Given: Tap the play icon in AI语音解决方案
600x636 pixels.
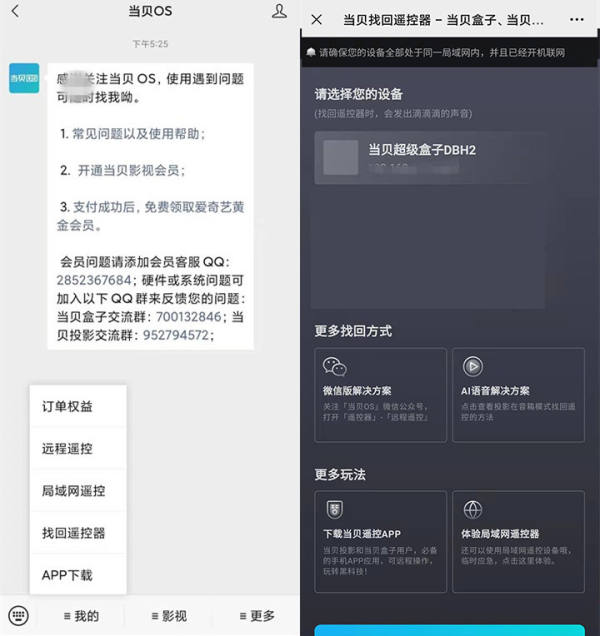Looking at the screenshot, I should coord(473,366).
